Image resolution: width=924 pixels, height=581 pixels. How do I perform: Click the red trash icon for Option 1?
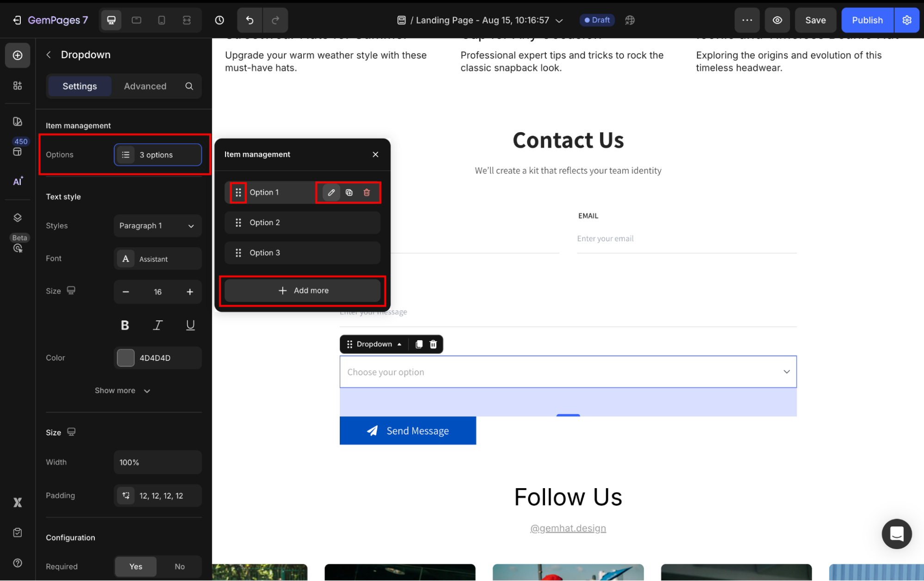click(x=367, y=192)
